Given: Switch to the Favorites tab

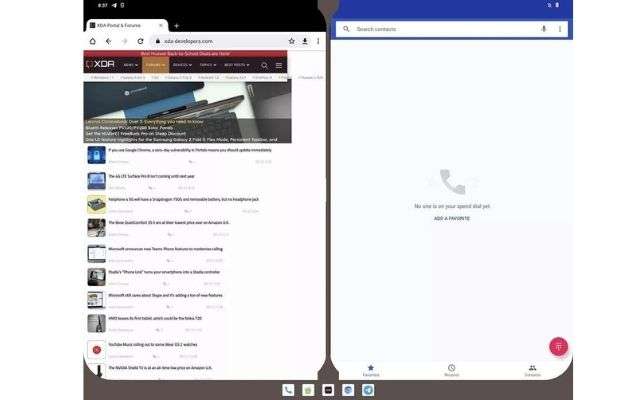Looking at the screenshot, I should tap(371, 371).
